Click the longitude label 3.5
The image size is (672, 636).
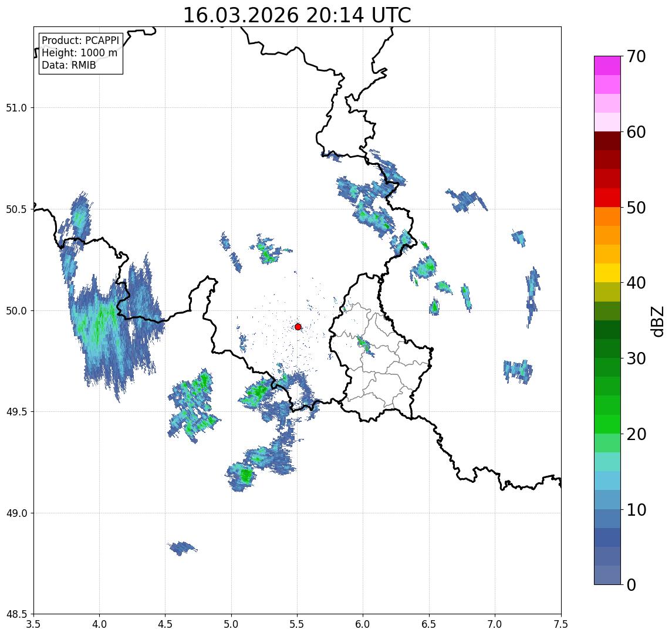click(33, 624)
